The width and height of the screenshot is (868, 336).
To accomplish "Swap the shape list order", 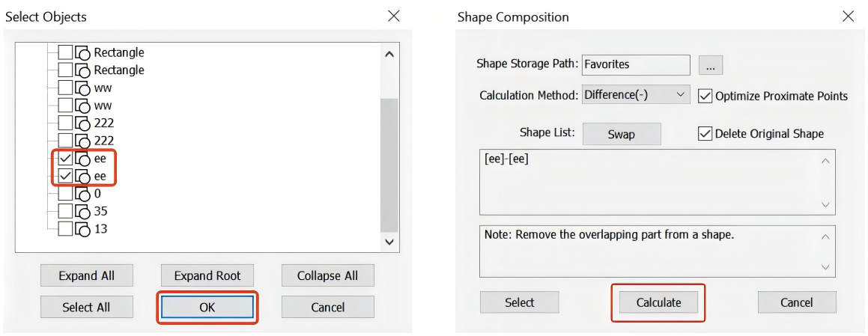I will (622, 134).
